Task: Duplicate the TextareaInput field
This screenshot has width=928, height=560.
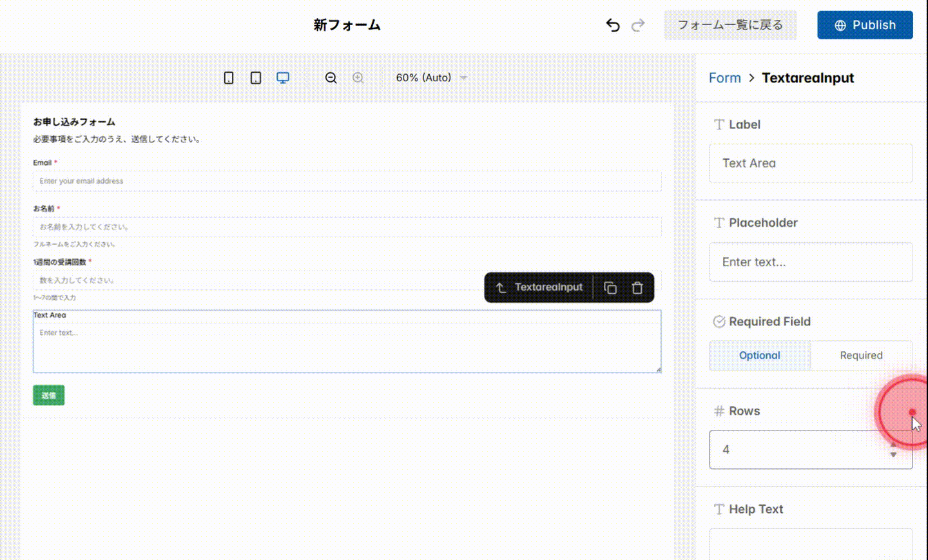Action: coord(610,287)
